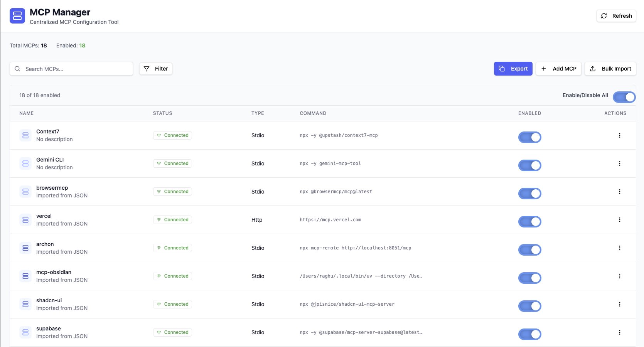
Task: Click the funnel icon on the Filter button
Action: 147,68
